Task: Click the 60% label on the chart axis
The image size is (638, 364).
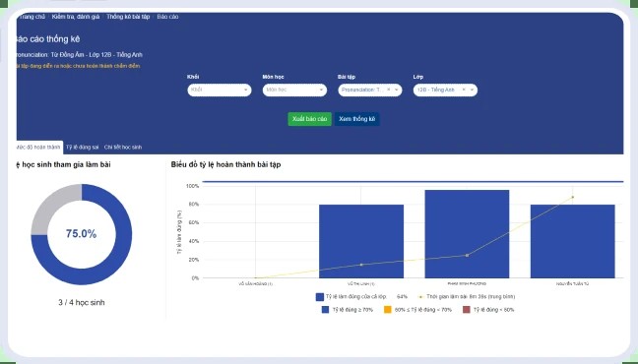Action: coord(194,223)
